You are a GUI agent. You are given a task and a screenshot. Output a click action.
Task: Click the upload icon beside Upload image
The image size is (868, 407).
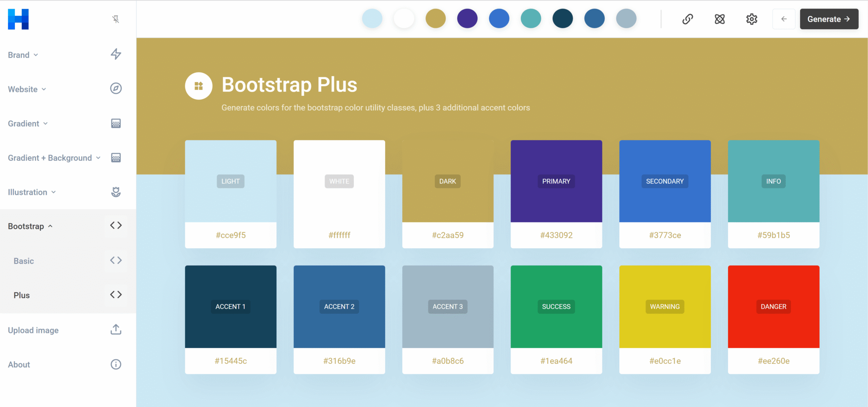(116, 329)
